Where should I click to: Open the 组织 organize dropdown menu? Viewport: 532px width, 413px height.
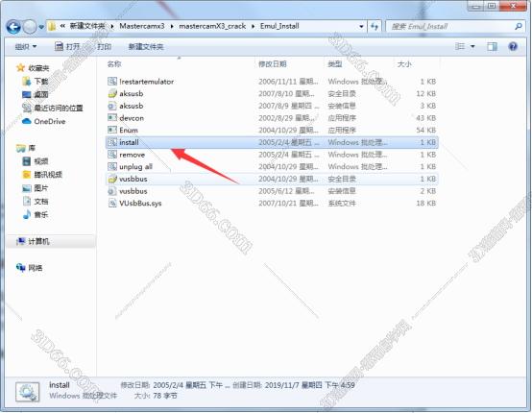pos(26,46)
